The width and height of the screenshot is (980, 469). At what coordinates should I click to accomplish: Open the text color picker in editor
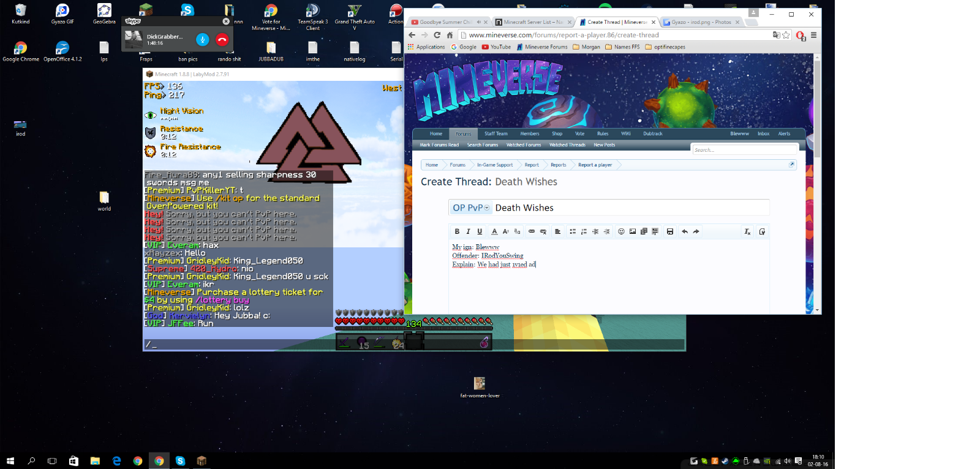click(x=494, y=231)
